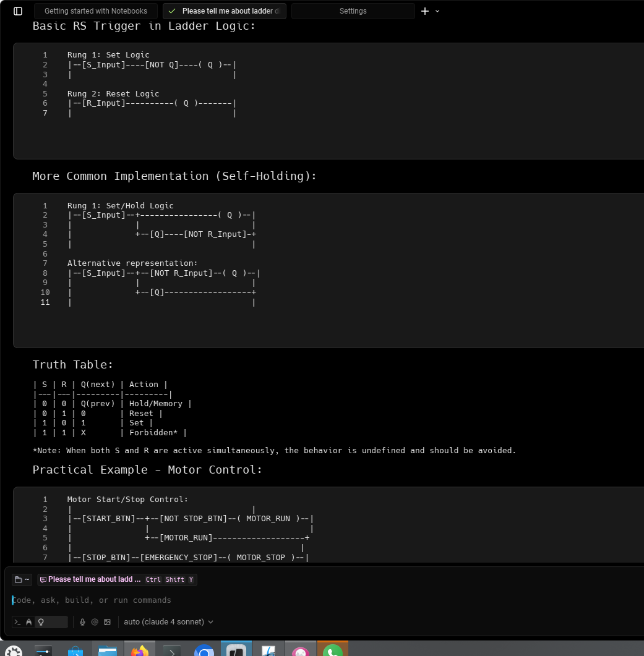This screenshot has width=644, height=656.
Task: Open Firefox from the taskbar
Action: click(140, 650)
